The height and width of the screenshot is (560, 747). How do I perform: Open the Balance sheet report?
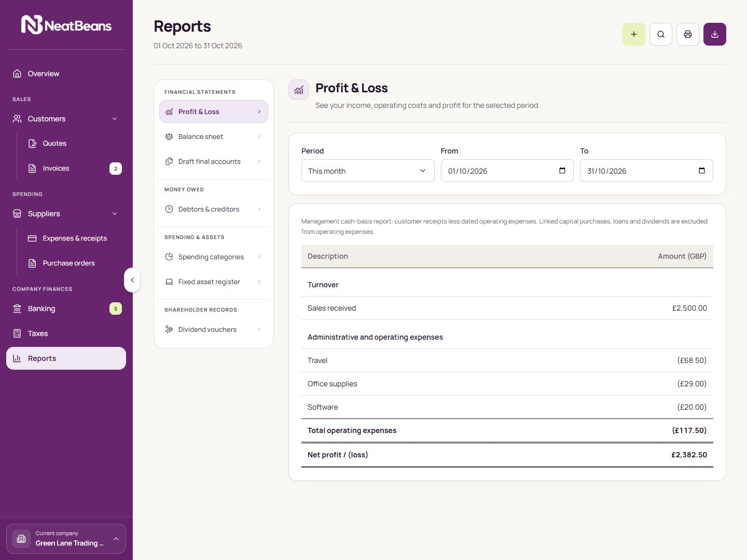(x=214, y=136)
